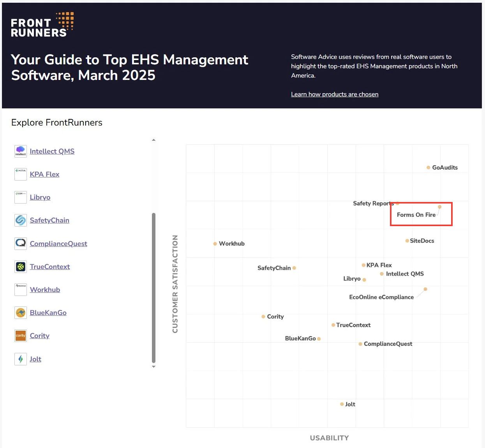Select the EcoOnline eCompliance chart label
Image resolution: width=485 pixels, height=448 pixels.
381,297
